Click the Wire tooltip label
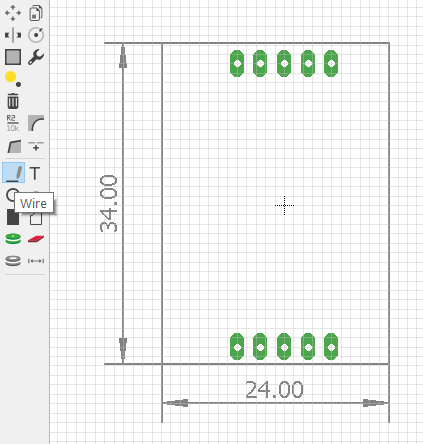The width and height of the screenshot is (423, 444). click(34, 203)
